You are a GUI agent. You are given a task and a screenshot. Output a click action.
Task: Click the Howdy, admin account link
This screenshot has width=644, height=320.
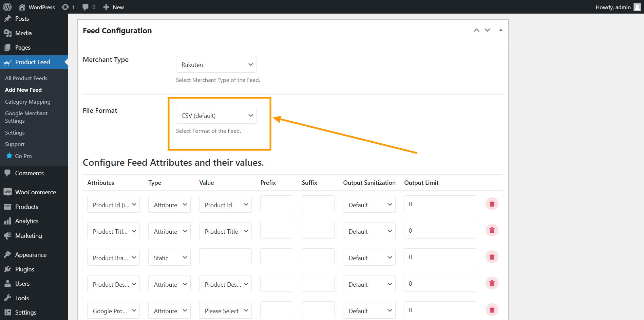[613, 7]
